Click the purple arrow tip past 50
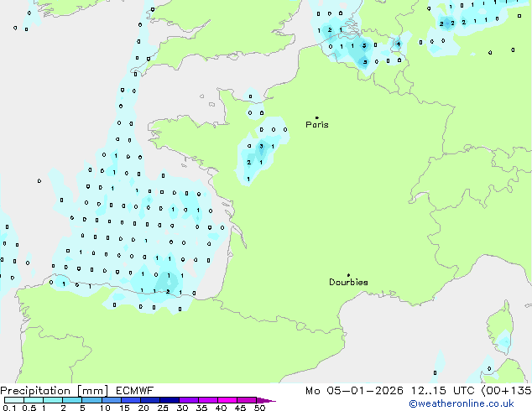 point(266,400)
